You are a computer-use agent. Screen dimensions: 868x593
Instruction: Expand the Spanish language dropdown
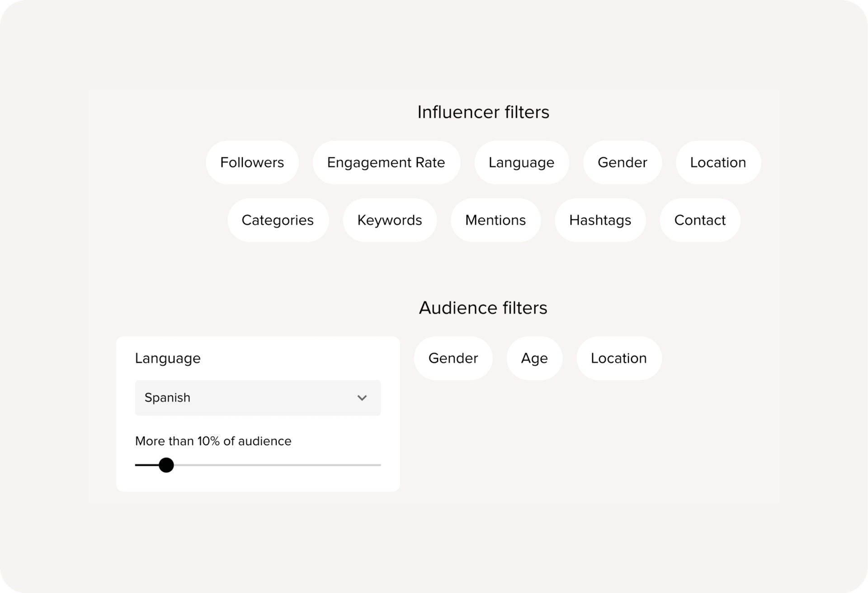258,398
